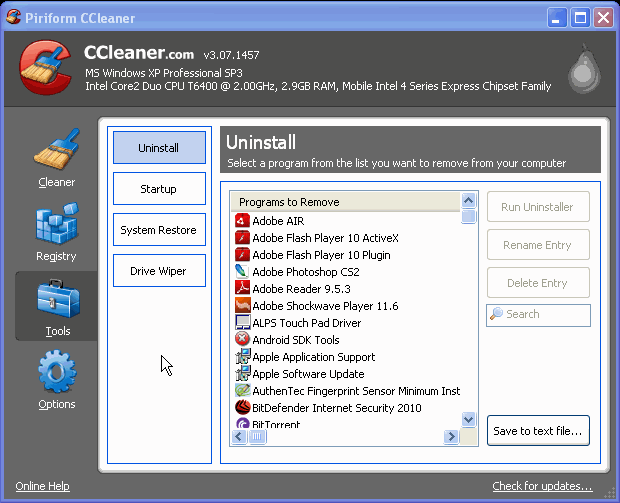Open the Registry section cubes icon
The width and height of the screenshot is (620, 503).
[x=57, y=223]
